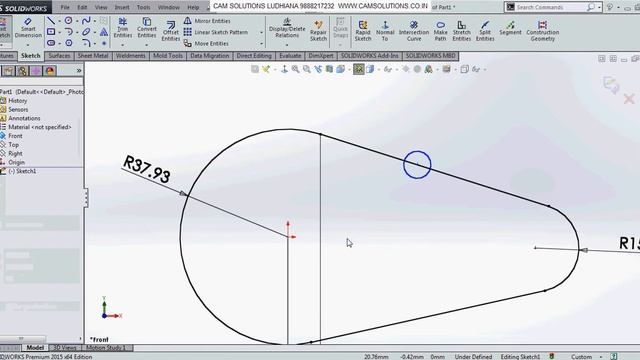The image size is (640, 360).
Task: Select the Corner Rectangle tool
Action: pos(51,31)
